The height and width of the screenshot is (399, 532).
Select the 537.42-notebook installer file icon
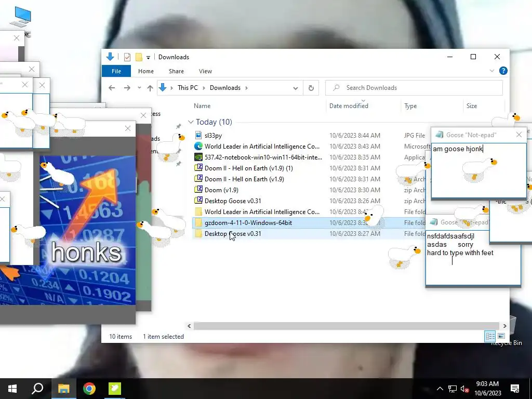pyautogui.click(x=198, y=157)
